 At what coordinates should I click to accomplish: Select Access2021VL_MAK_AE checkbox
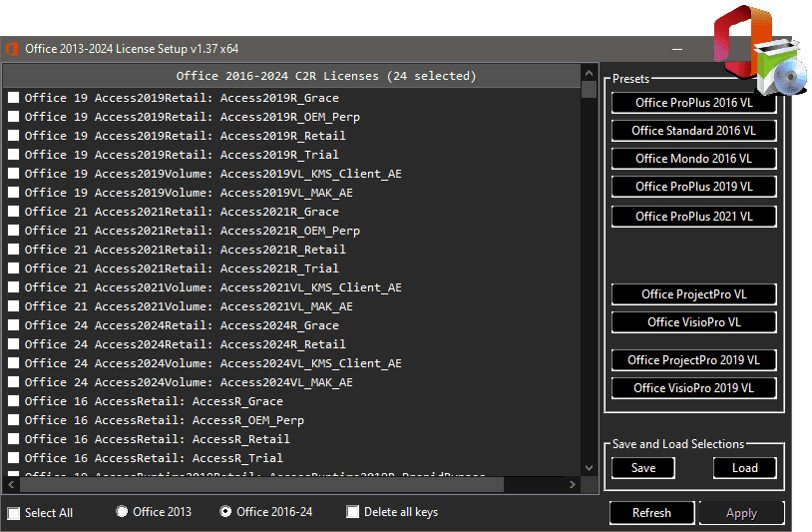(x=13, y=306)
